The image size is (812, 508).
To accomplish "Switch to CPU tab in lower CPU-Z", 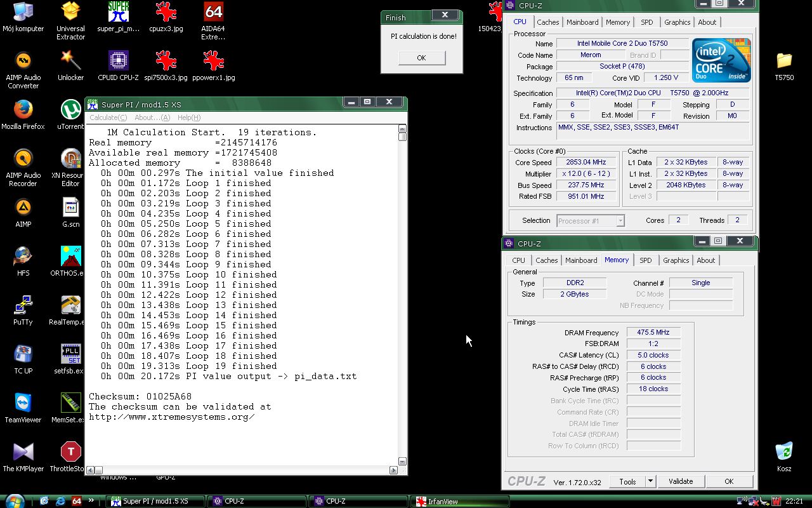I will click(519, 260).
